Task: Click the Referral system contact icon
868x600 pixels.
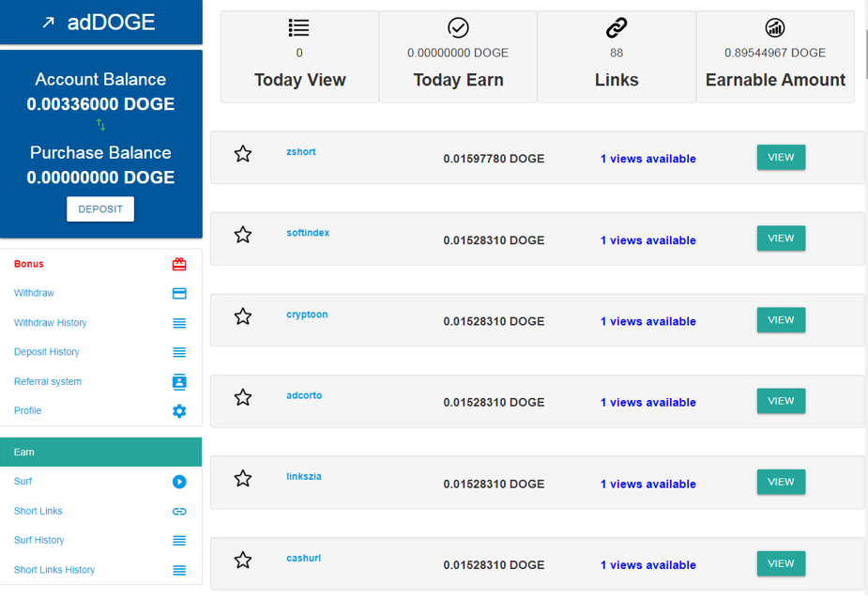Action: (x=179, y=382)
